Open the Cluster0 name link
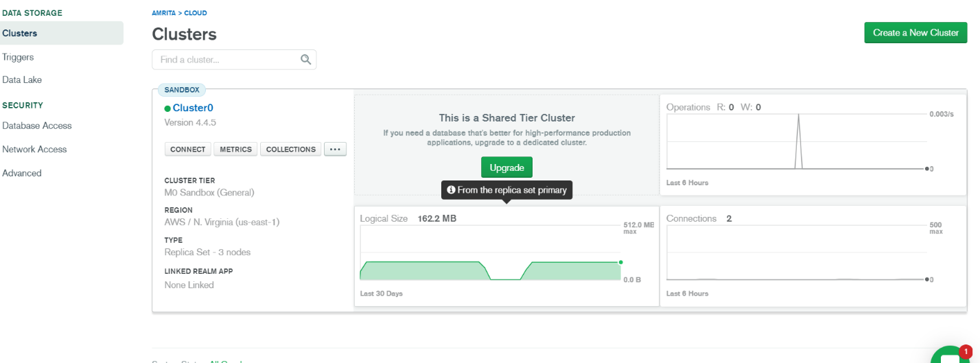This screenshot has height=363, width=980. [x=193, y=108]
